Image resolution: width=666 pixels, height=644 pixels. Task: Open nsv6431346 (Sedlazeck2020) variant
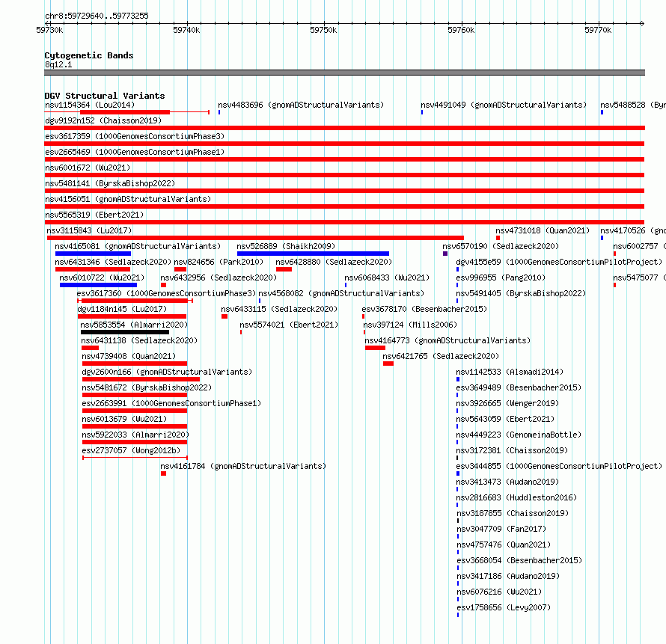point(113,262)
